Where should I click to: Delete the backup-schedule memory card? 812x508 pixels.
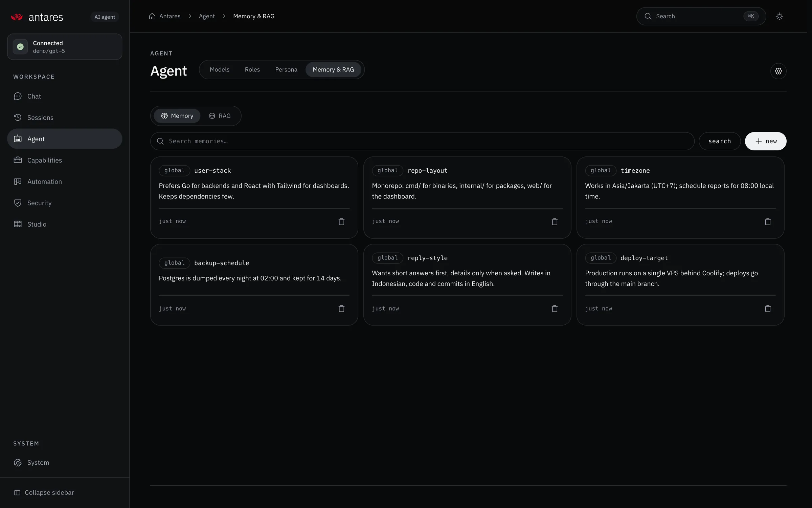coord(341,309)
